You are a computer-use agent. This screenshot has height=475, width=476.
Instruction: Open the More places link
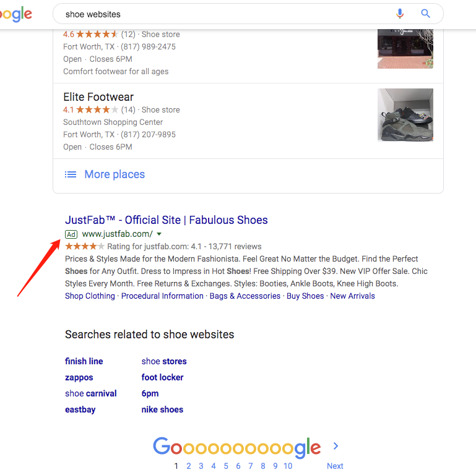[x=115, y=174]
